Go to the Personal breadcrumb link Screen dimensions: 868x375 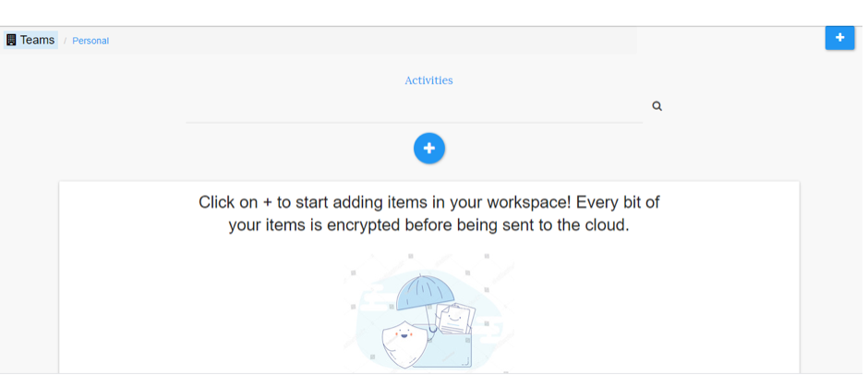click(90, 41)
